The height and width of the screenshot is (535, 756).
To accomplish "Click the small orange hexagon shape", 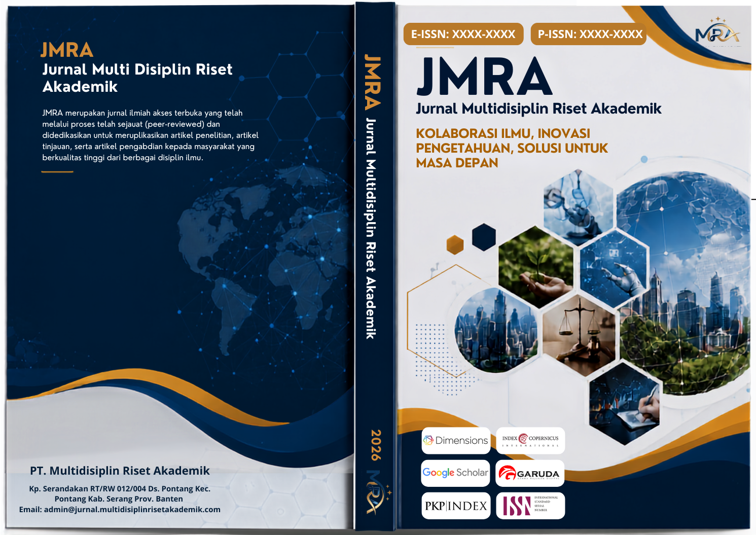I will click(455, 244).
